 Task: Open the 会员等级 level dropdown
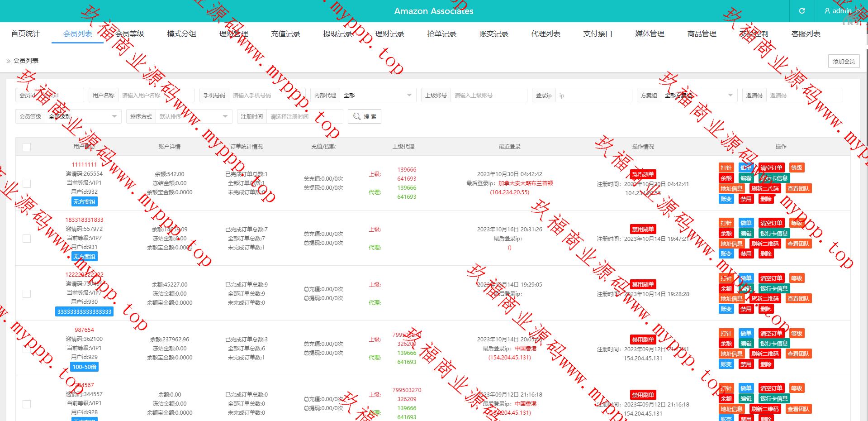pos(82,116)
